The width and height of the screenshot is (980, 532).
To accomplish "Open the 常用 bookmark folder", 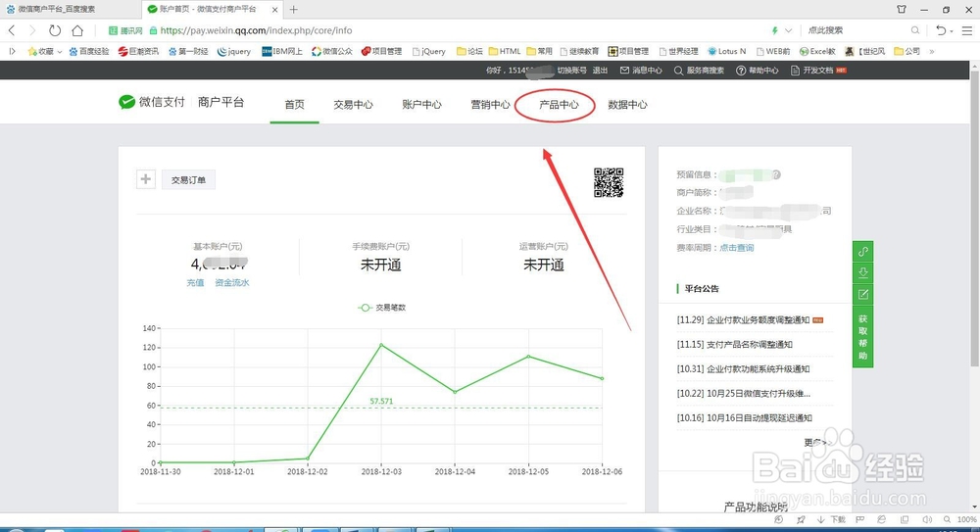I will (x=539, y=51).
